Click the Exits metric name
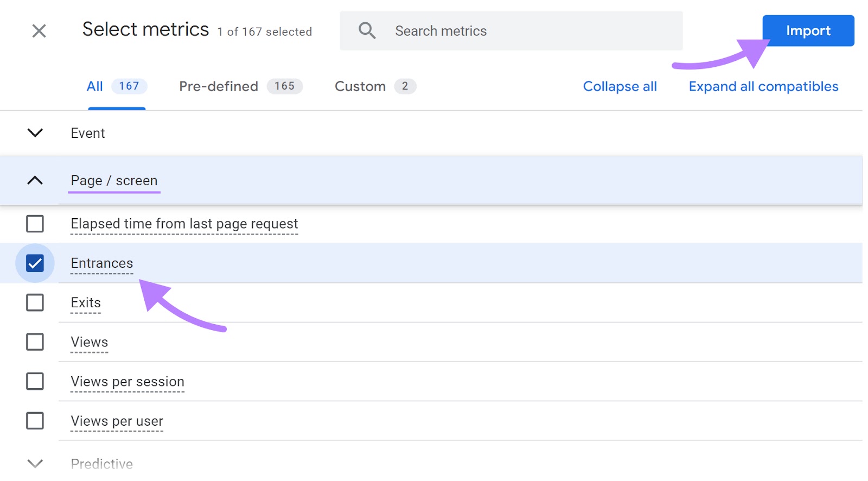Screen dimensions: 868x481 pyautogui.click(x=86, y=302)
